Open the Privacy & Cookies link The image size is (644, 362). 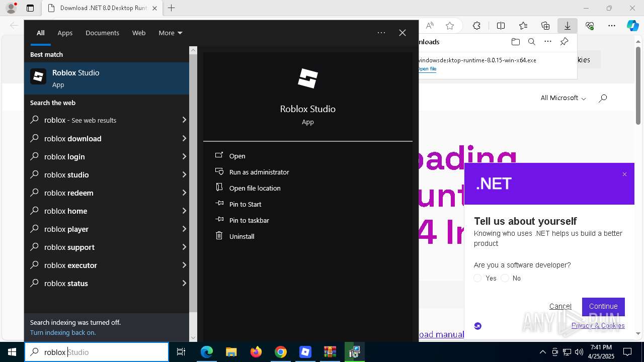coord(598,326)
